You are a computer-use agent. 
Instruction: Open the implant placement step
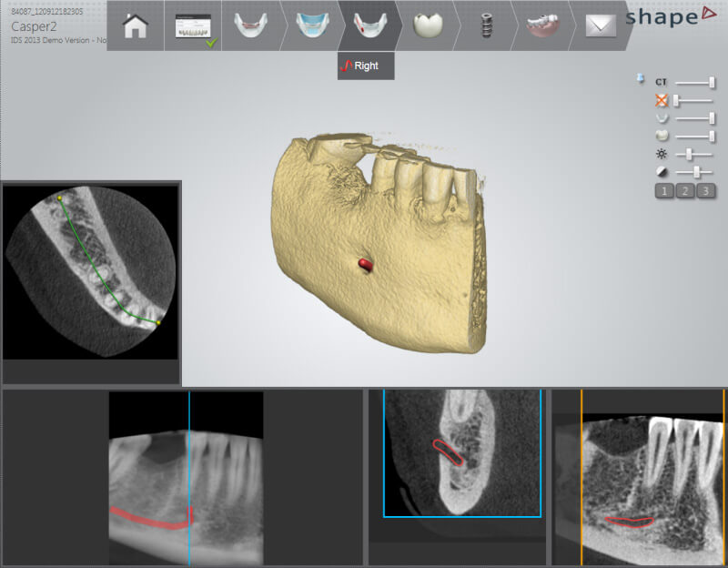click(486, 25)
